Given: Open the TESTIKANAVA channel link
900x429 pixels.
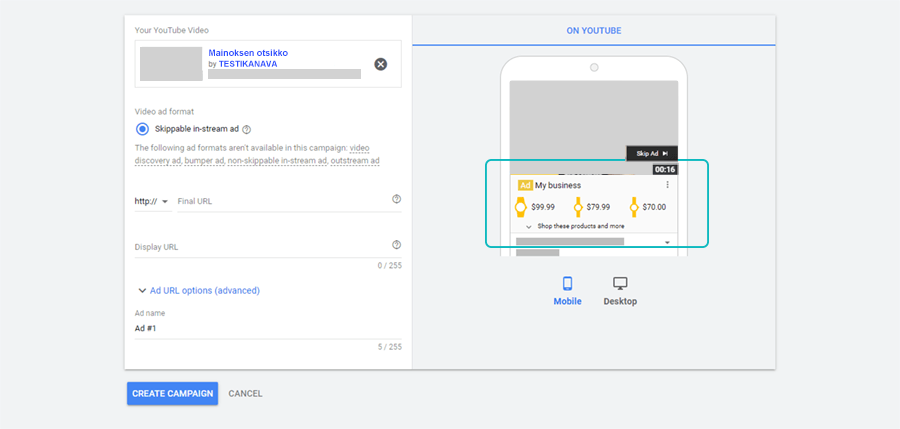Looking at the screenshot, I should tap(248, 64).
